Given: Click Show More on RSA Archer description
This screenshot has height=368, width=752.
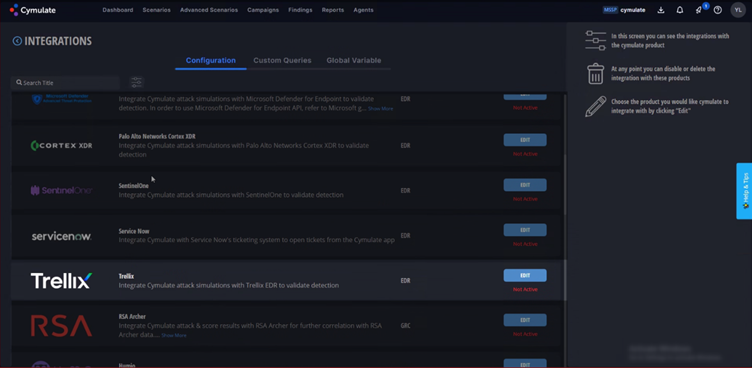Looking at the screenshot, I should 174,335.
